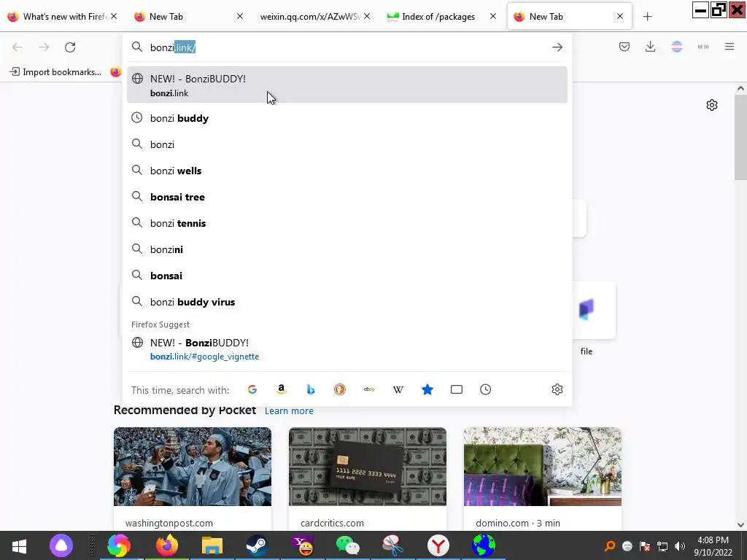
Task: Switch to What's new with Firefox tab
Action: (x=63, y=17)
